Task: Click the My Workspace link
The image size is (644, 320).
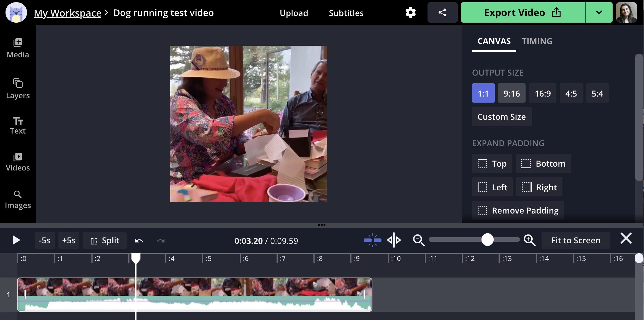Action: tap(67, 13)
